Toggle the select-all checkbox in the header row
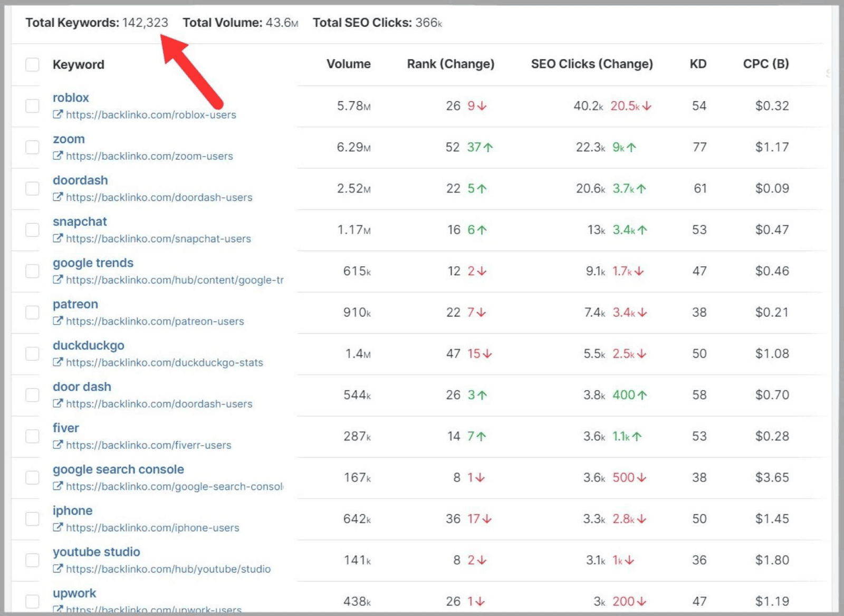 click(x=32, y=64)
